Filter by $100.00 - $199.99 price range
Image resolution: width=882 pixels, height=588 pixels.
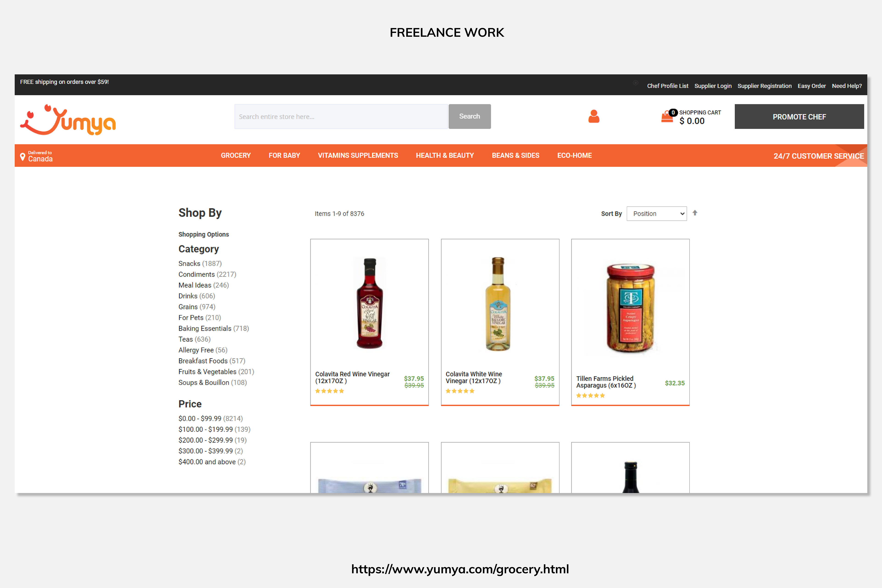pos(206,429)
